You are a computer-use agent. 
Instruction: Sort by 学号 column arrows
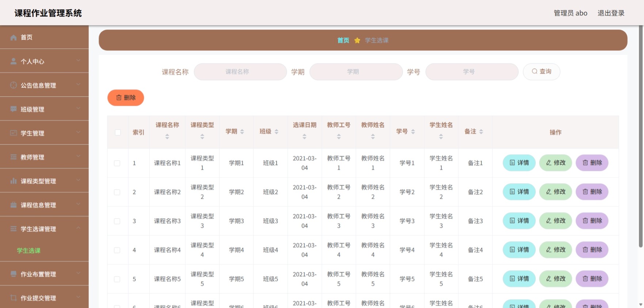click(413, 131)
